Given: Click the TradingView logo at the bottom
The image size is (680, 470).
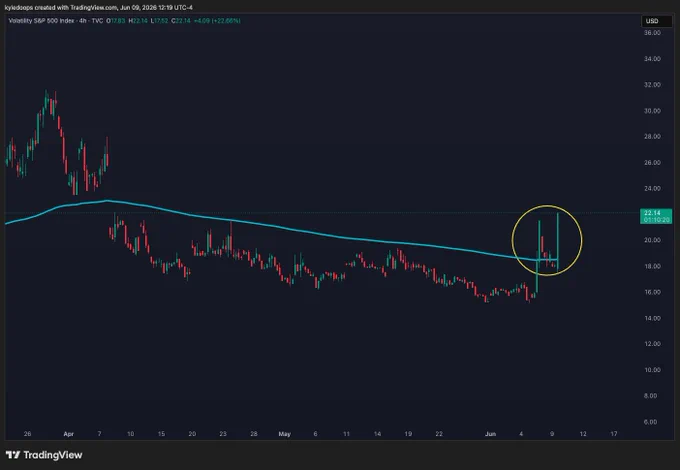Looking at the screenshot, I should (x=44, y=455).
